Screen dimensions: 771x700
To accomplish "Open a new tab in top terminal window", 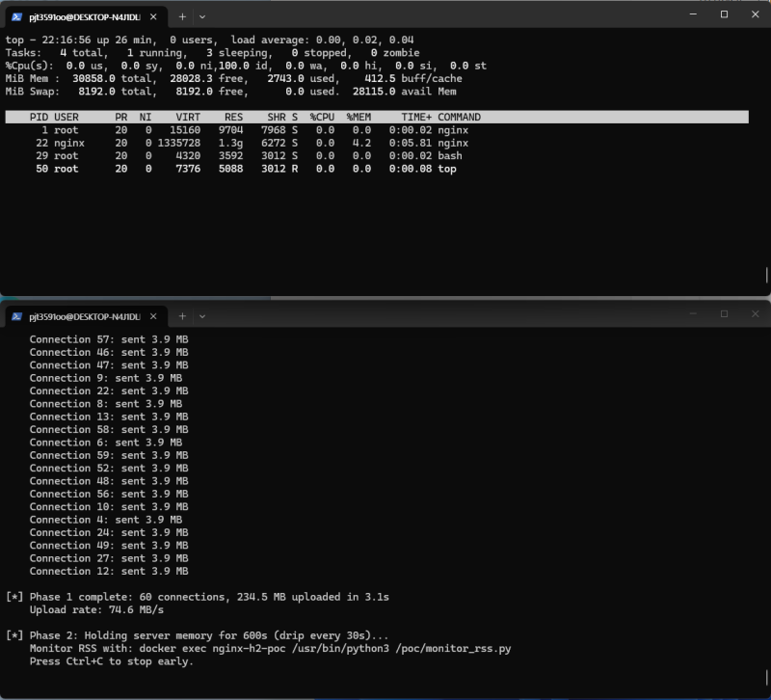I will coord(182,16).
